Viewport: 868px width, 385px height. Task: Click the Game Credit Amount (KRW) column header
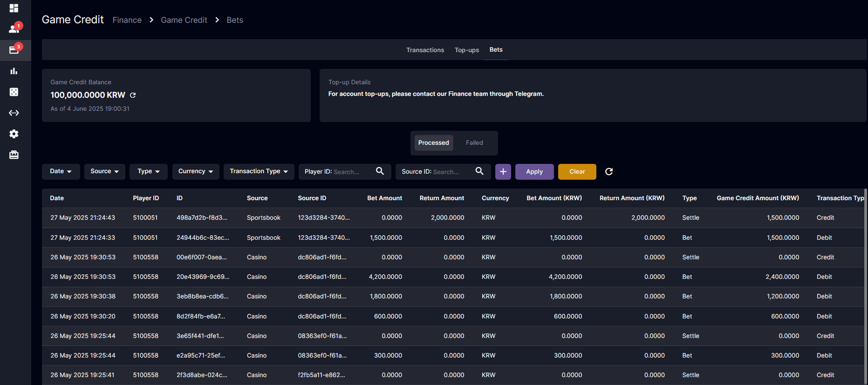click(x=758, y=198)
